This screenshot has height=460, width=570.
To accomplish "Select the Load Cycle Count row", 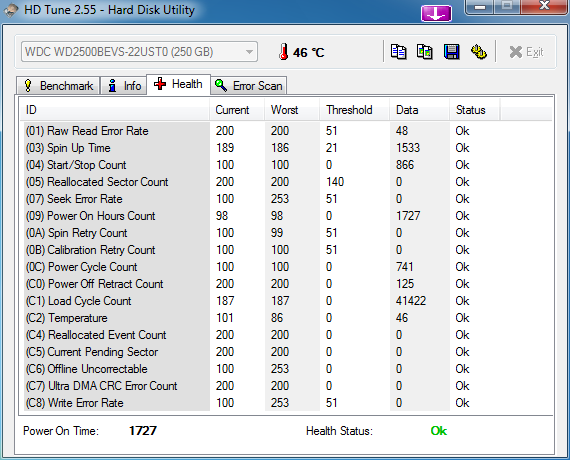I will 286,301.
